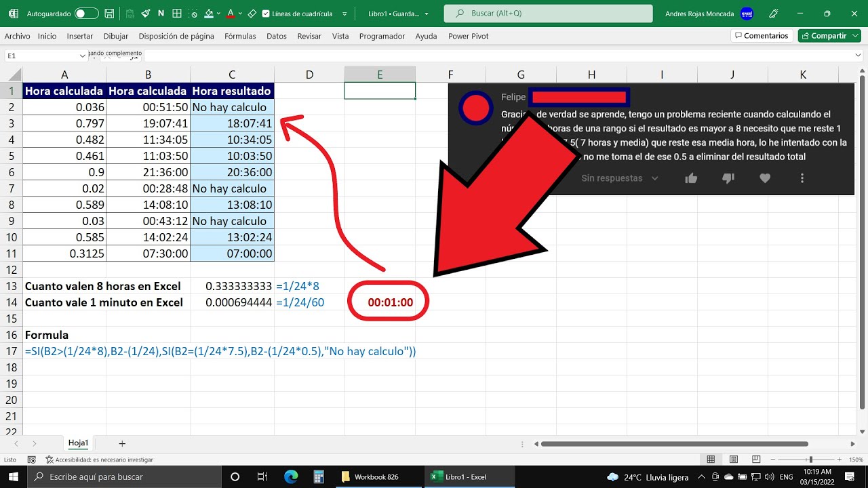This screenshot has height=488, width=868.
Task: Click the Borders grid icon
Action: click(x=177, y=14)
